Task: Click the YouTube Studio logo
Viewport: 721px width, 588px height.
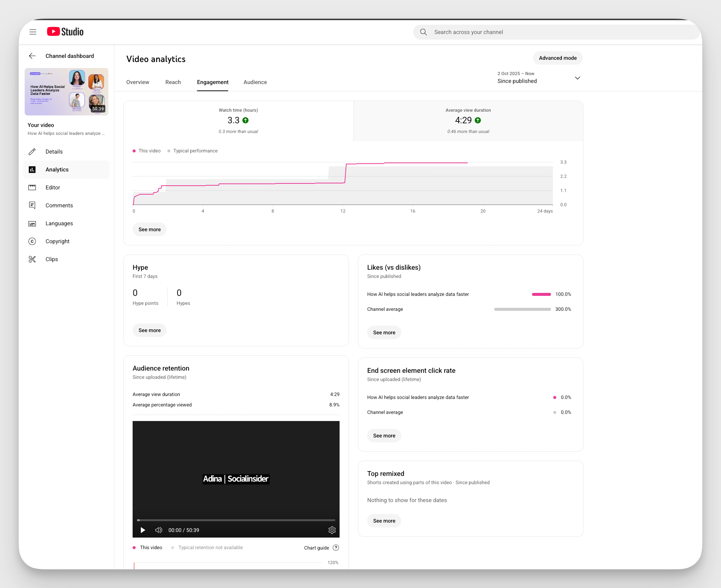Action: point(65,32)
